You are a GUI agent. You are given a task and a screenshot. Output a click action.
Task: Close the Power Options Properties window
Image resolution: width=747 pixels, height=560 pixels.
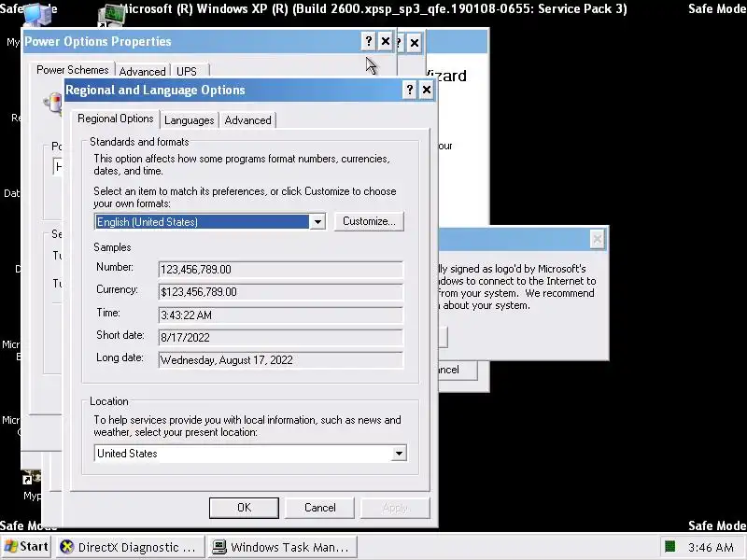386,41
